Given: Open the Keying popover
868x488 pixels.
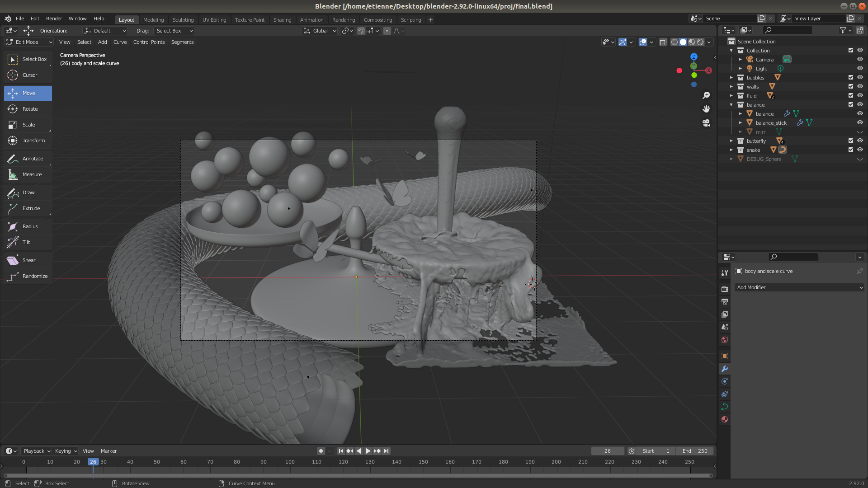Looking at the screenshot, I should [x=66, y=451].
